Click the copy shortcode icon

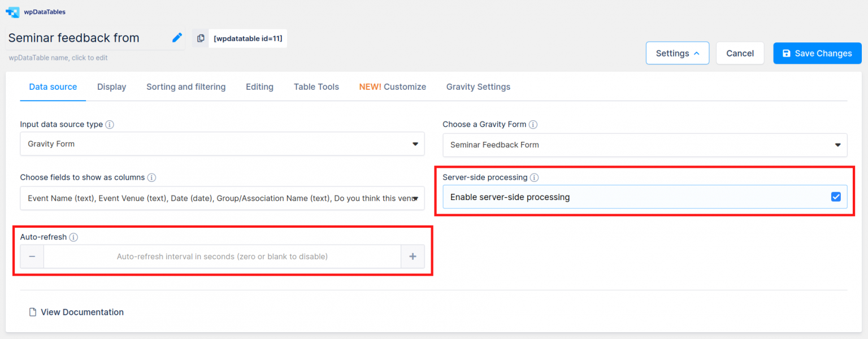(201, 38)
